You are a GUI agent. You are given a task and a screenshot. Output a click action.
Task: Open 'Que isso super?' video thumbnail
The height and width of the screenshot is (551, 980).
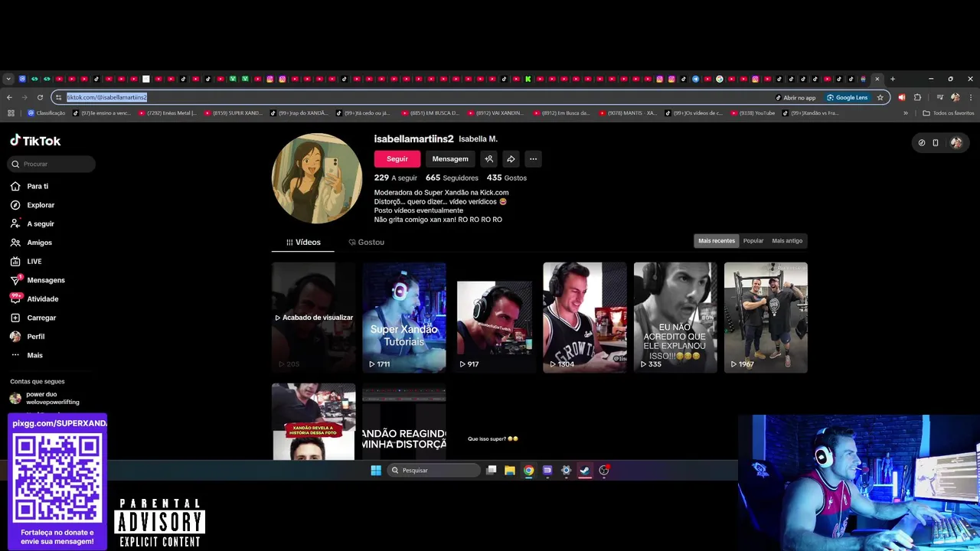click(x=495, y=422)
